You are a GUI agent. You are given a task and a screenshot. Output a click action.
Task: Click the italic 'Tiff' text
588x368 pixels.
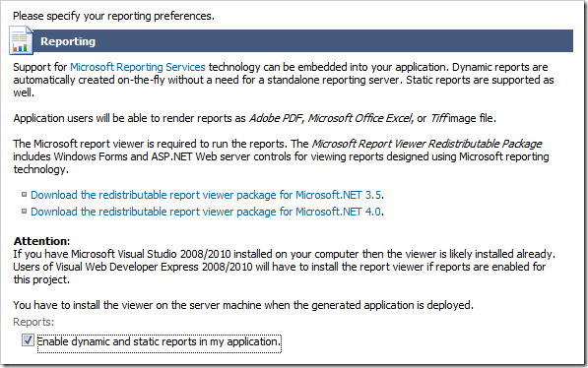point(438,118)
